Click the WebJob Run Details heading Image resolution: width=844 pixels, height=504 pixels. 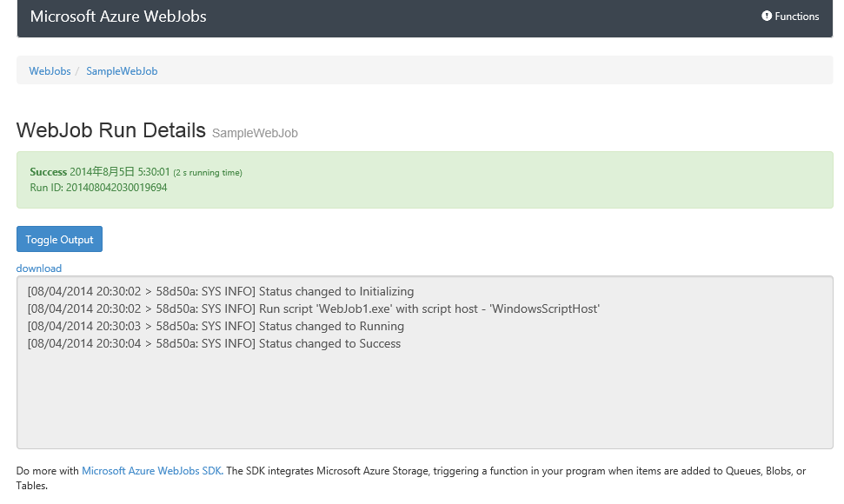point(110,131)
